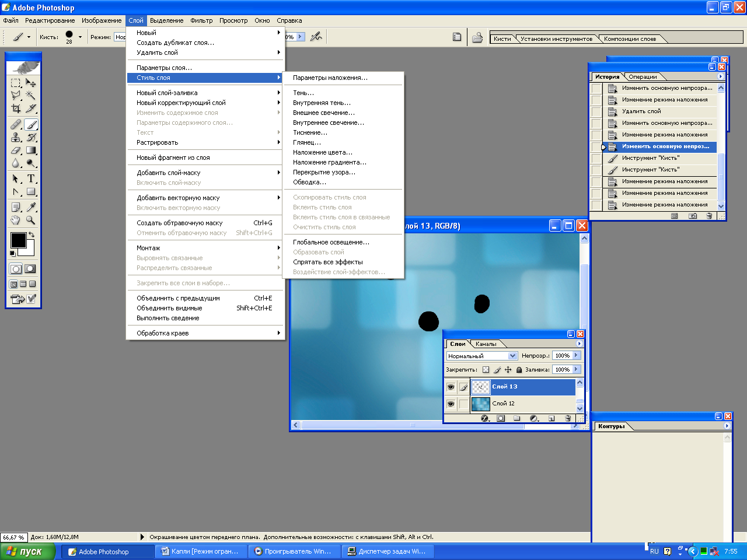The image size is (747, 560).
Task: Select the Eyedropper tool
Action: pyautogui.click(x=31, y=207)
